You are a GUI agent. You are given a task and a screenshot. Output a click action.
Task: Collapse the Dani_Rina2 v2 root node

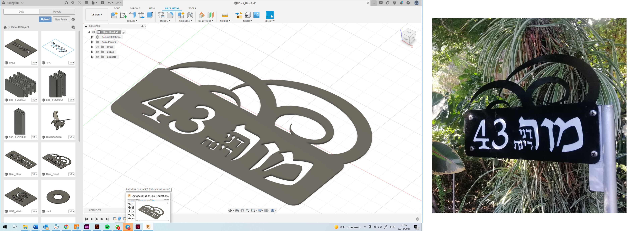[x=89, y=32]
